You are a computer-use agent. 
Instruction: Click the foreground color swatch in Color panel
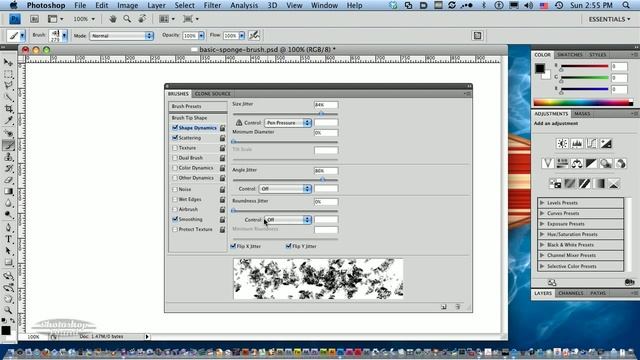[x=540, y=69]
